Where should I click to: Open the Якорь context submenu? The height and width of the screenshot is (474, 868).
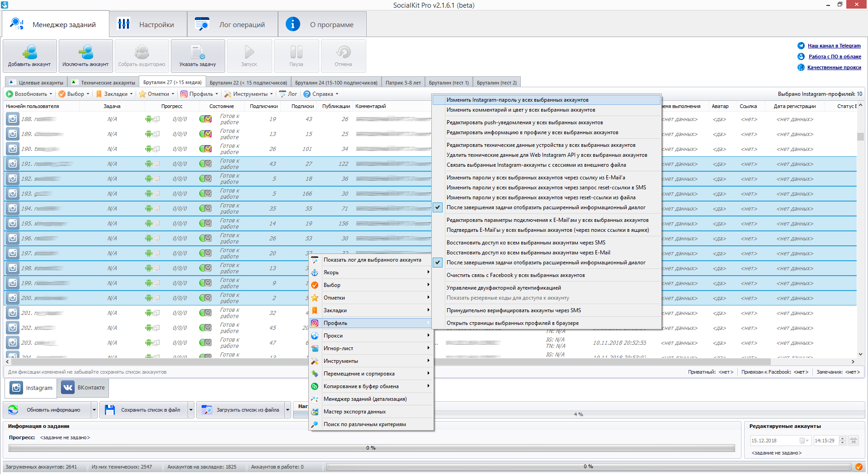point(371,272)
